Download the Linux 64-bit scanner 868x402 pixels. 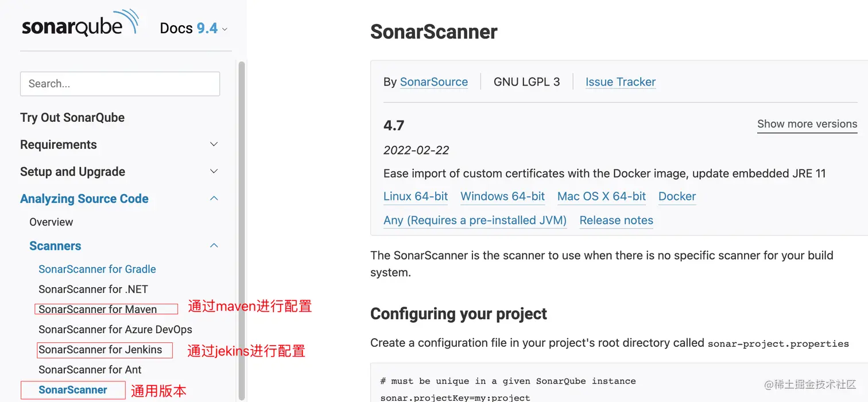tap(416, 196)
